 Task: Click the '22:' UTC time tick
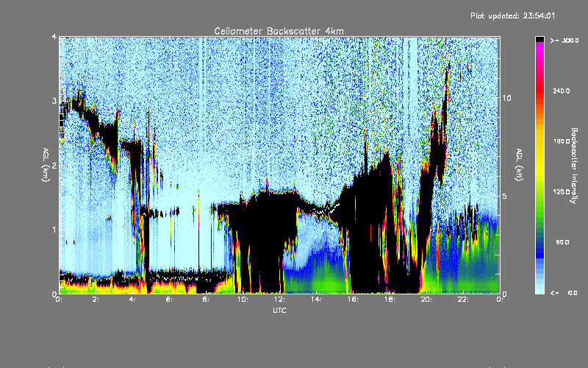click(x=463, y=300)
